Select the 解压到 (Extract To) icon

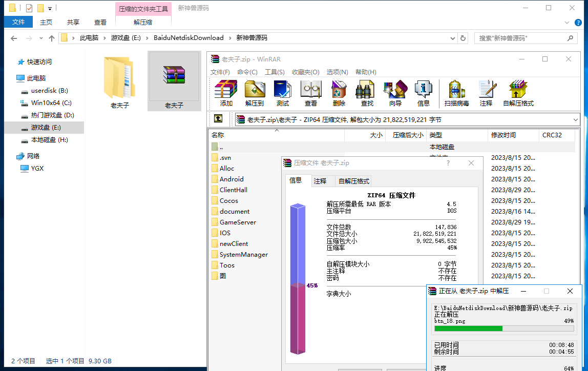tap(255, 92)
